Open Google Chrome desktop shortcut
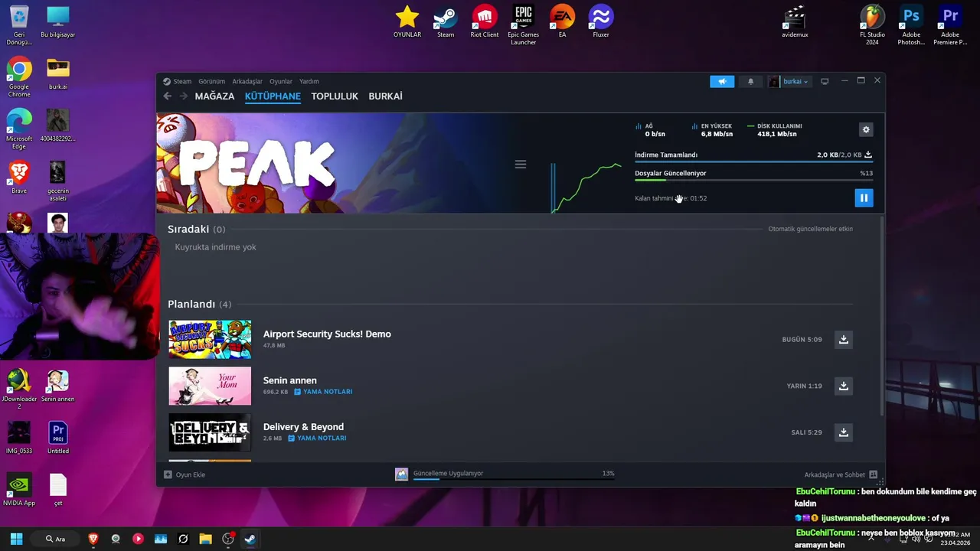The width and height of the screenshot is (980, 551). point(19,77)
